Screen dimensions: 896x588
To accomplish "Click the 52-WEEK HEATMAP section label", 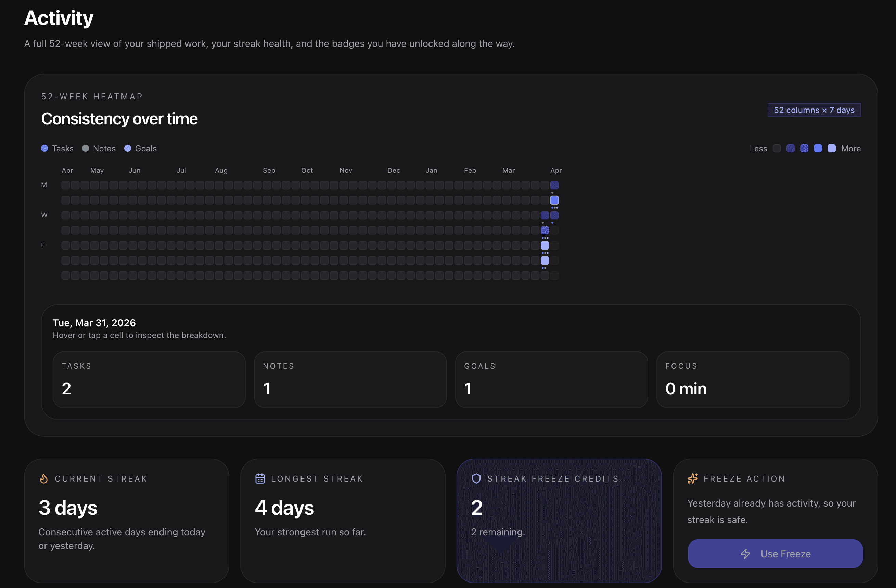I will [92, 97].
